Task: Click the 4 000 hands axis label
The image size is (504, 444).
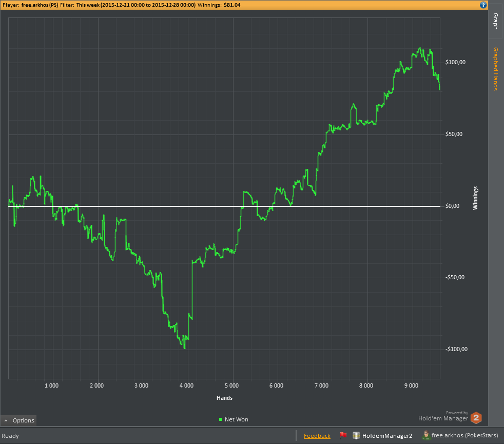Action: [187, 385]
